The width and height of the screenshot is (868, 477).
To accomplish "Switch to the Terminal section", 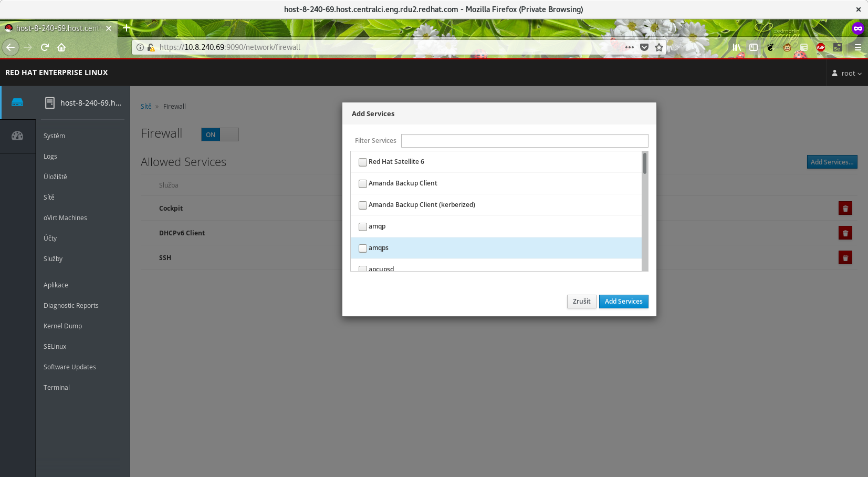I will pyautogui.click(x=56, y=387).
